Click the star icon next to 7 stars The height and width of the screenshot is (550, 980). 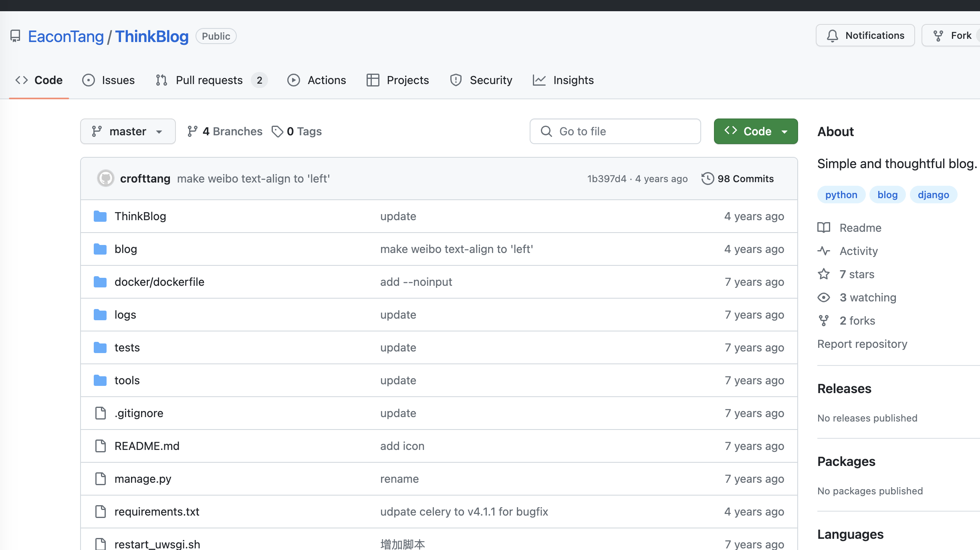coord(824,274)
